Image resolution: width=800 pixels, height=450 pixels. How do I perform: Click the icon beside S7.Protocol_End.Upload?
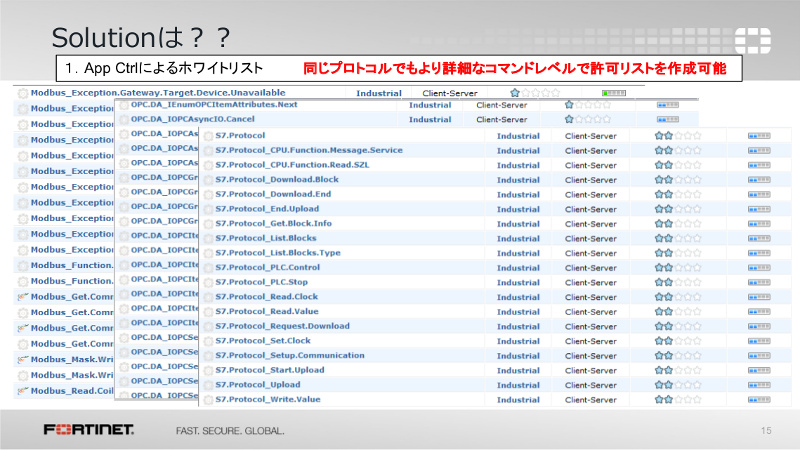click(208, 209)
